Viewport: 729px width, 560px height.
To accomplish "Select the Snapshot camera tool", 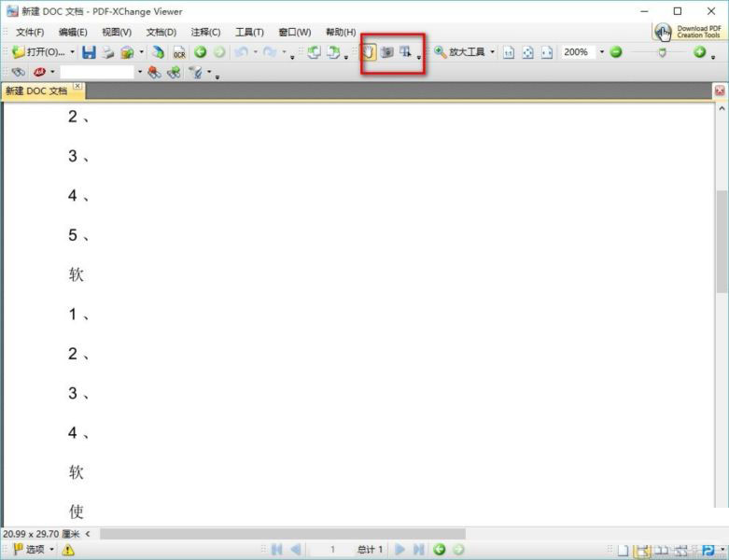I will click(x=386, y=52).
